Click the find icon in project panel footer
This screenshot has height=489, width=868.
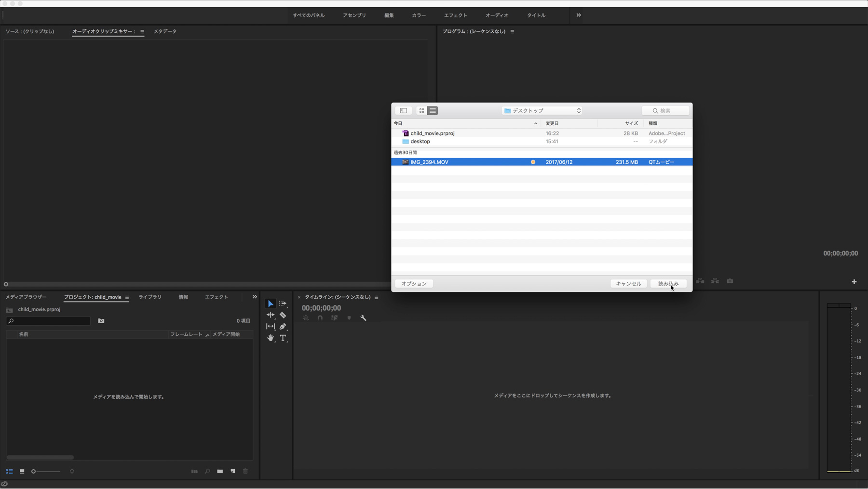[x=207, y=472]
